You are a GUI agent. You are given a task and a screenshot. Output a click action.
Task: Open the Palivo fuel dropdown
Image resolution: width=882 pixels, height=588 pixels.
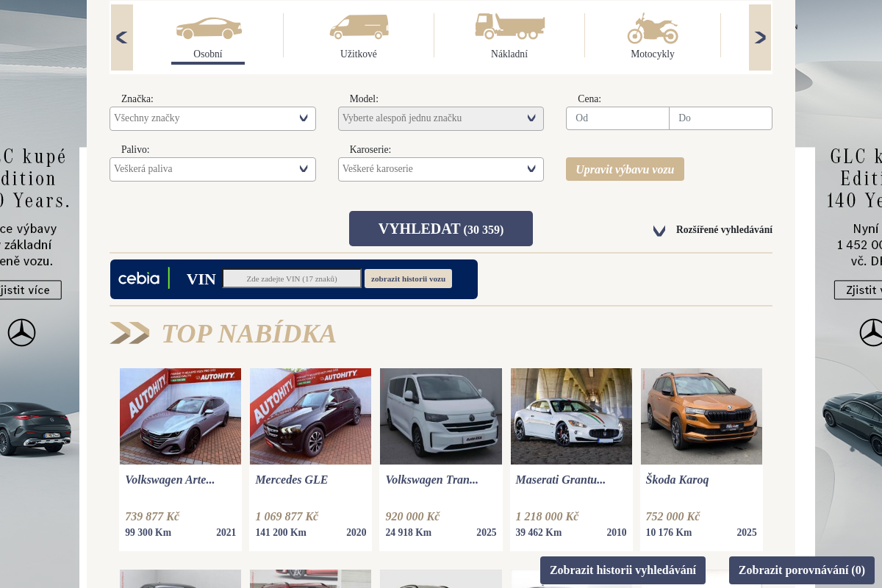[212, 169]
